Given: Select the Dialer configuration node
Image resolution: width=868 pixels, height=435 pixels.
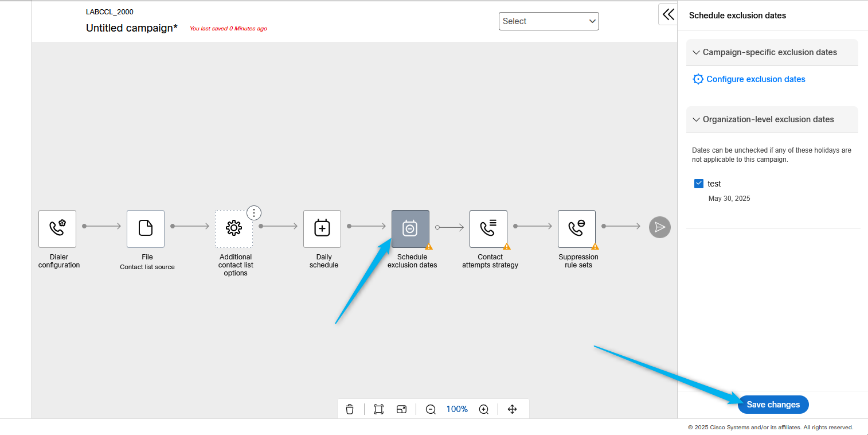Looking at the screenshot, I should 57,228.
